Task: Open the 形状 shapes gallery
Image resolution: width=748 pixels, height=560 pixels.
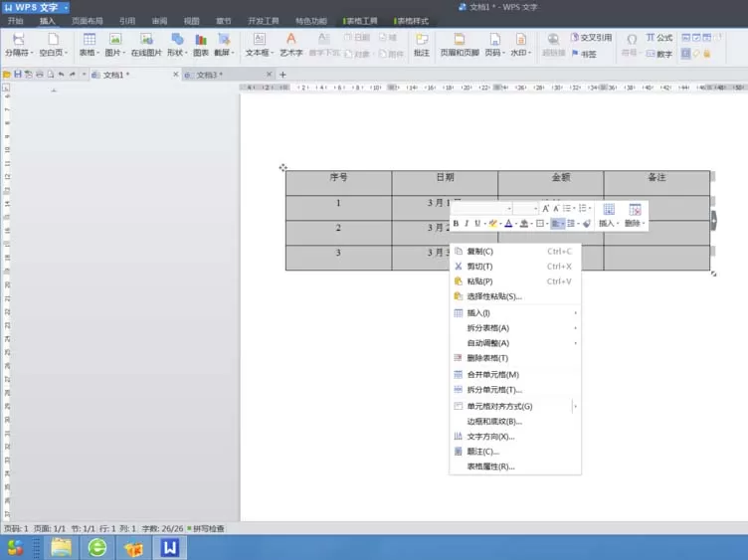Action: point(177,46)
